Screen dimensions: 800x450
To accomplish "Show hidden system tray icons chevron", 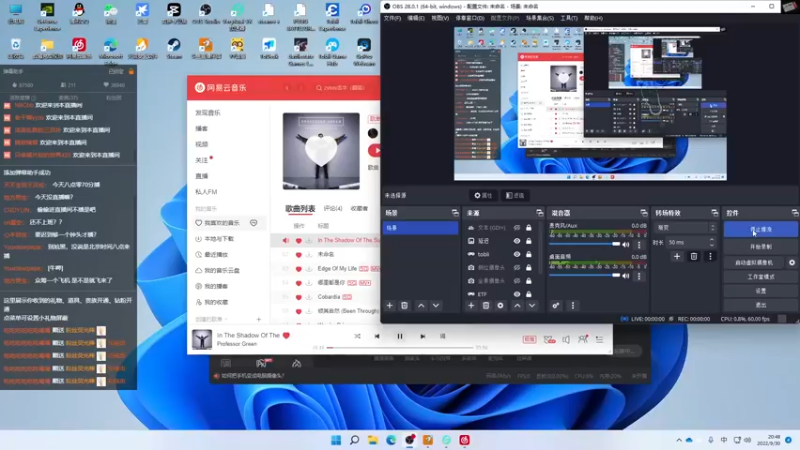I will click(x=679, y=440).
